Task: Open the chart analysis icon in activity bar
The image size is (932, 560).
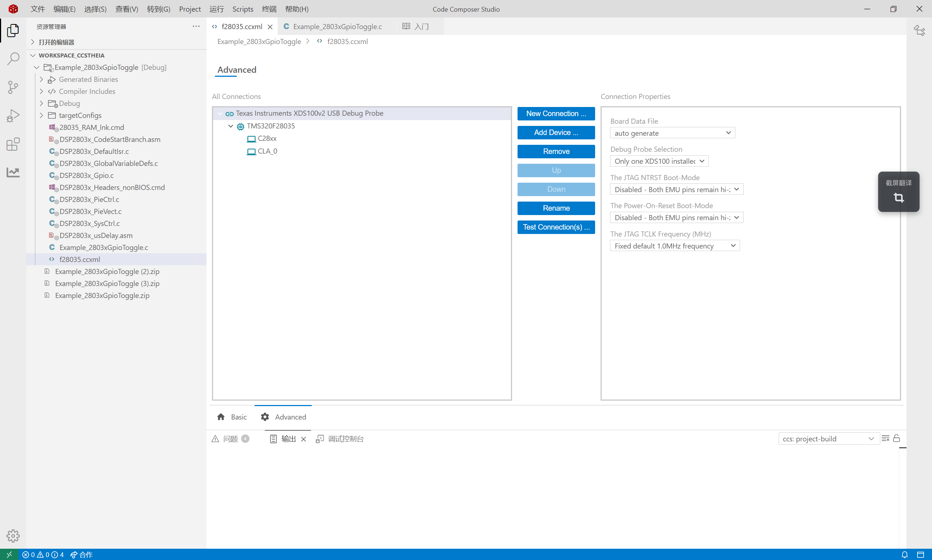Action: click(x=13, y=172)
